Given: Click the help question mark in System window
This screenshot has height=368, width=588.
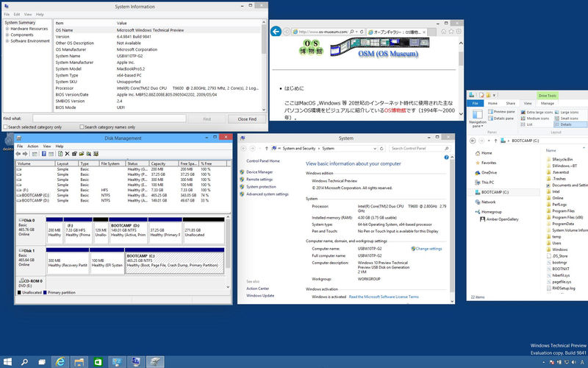Looking at the screenshot, I should [446, 158].
